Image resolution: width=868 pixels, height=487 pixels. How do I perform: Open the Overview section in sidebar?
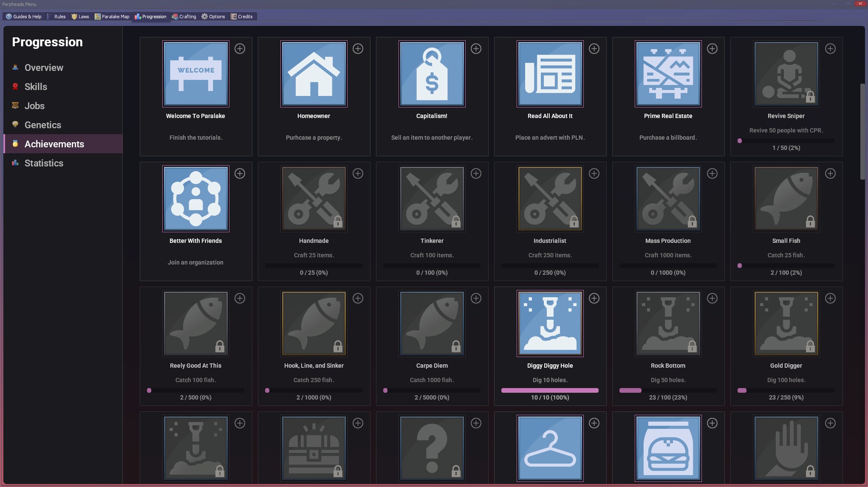[x=63, y=68]
